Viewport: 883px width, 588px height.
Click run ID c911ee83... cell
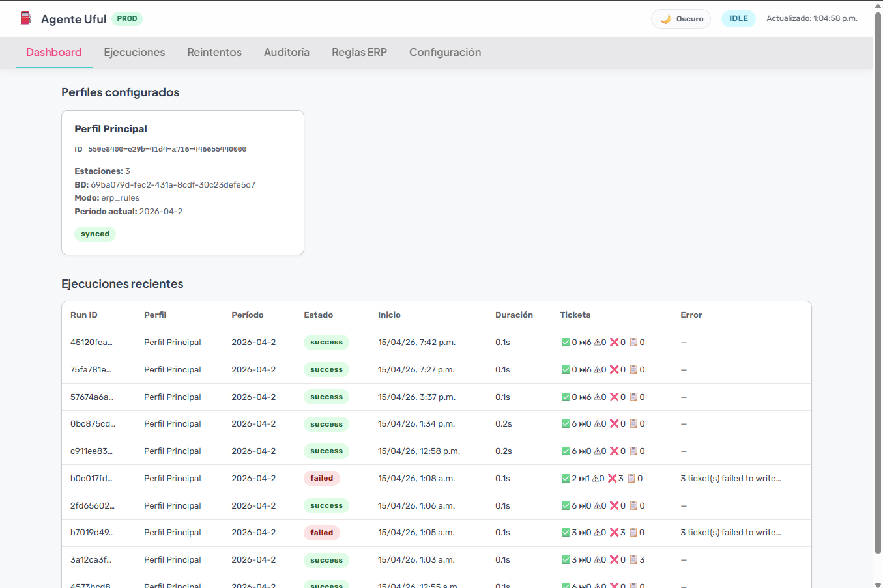point(91,451)
